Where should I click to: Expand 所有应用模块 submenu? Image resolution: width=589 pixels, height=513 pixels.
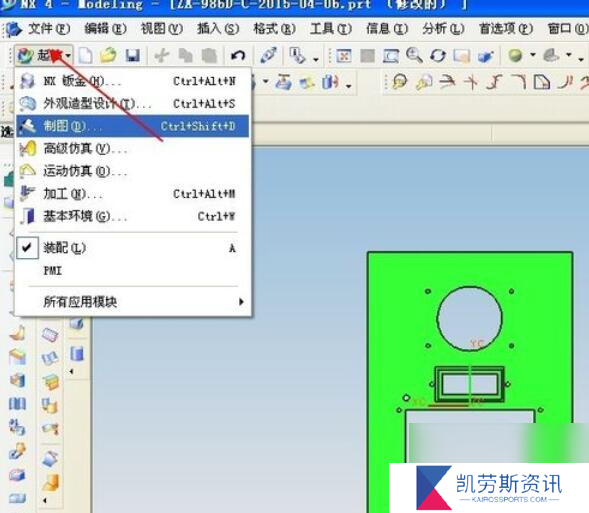[132, 302]
